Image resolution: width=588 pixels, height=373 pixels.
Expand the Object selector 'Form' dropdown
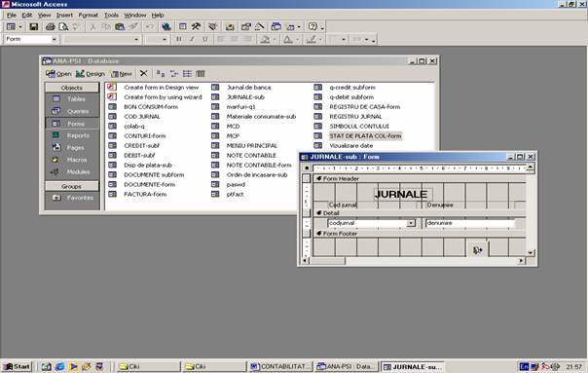55,39
